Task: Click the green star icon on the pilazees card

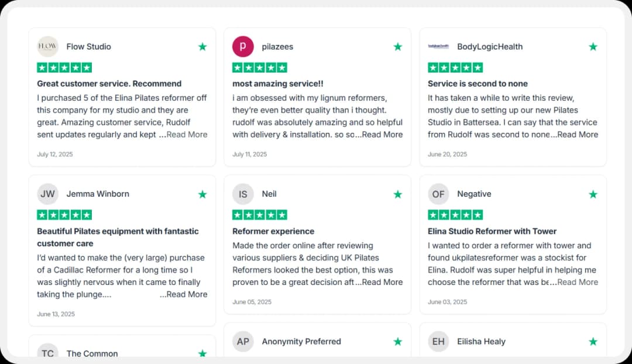Action: coord(398,46)
